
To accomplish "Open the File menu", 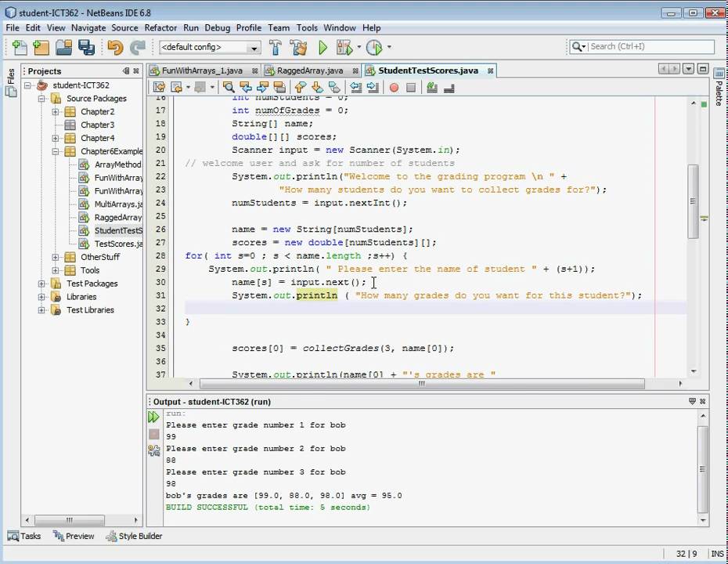I will click(13, 28).
